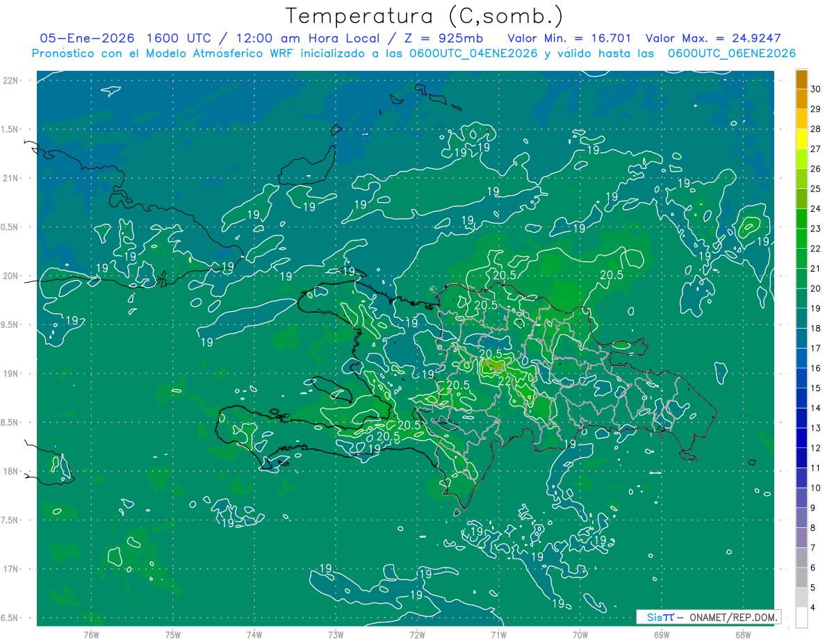This screenshot has width=834, height=644.
Task: Click the "68W" longitude axis label
Action: (743, 635)
